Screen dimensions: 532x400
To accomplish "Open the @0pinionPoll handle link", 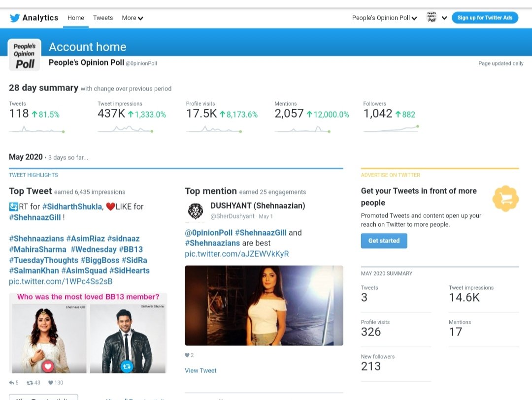I will (141, 63).
